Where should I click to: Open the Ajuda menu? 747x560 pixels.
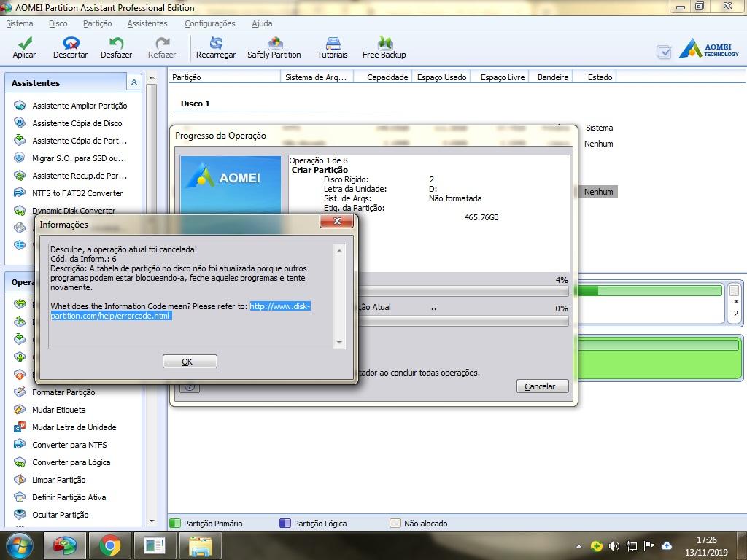262,23
